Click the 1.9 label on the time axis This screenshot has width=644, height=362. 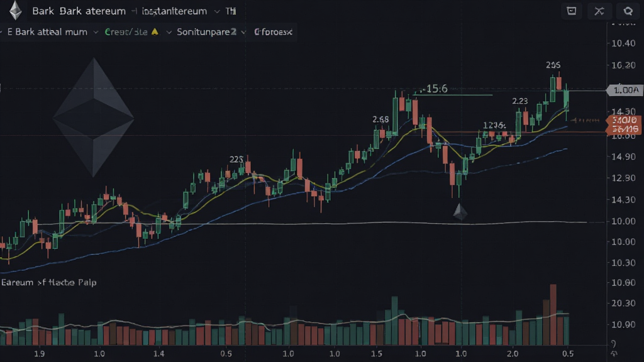click(40, 354)
